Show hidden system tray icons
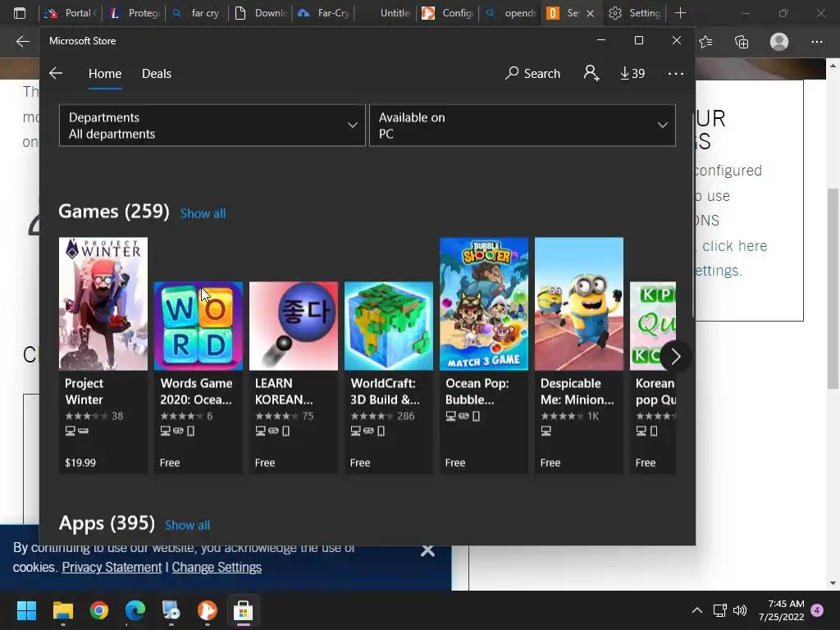Viewport: 840px width, 630px height. pyautogui.click(x=697, y=610)
